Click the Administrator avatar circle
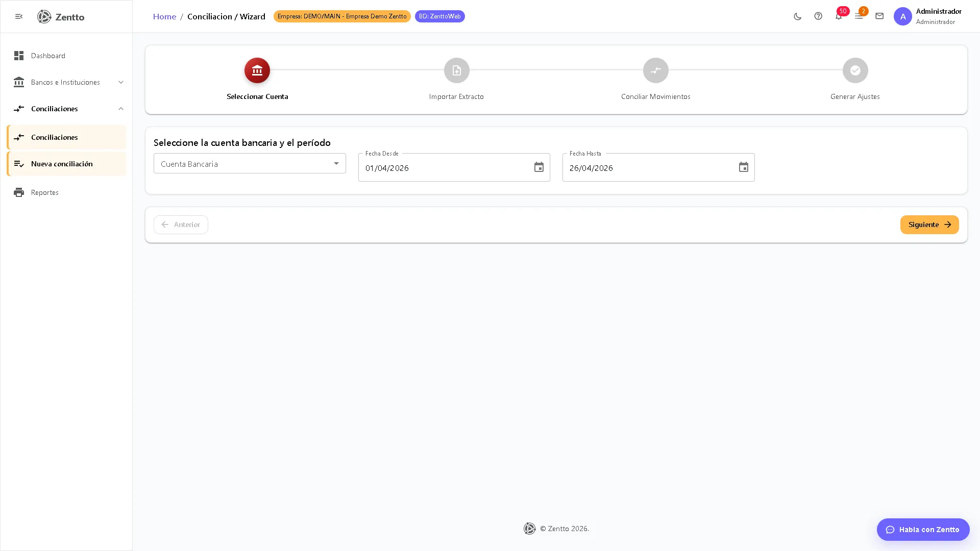Viewport: 980px width, 551px height. coord(902,16)
